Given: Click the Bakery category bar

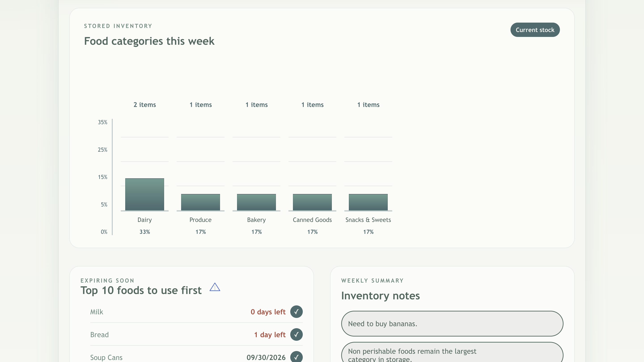Looking at the screenshot, I should point(256,202).
